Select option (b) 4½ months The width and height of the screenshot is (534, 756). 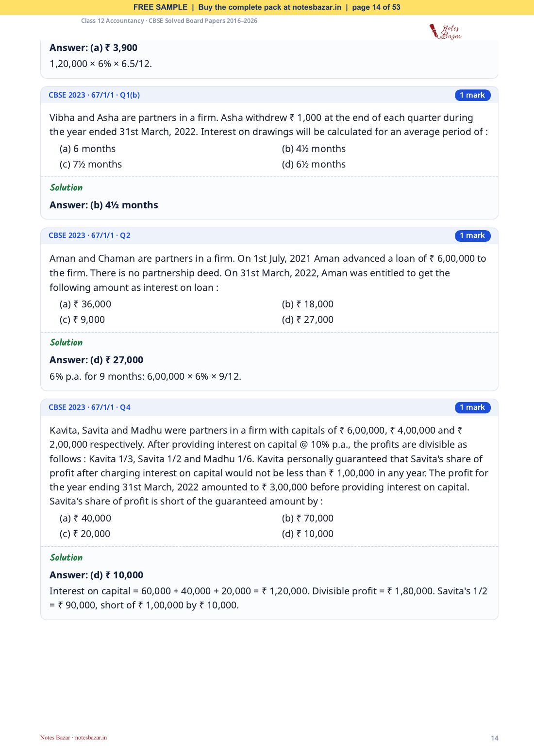click(314, 149)
